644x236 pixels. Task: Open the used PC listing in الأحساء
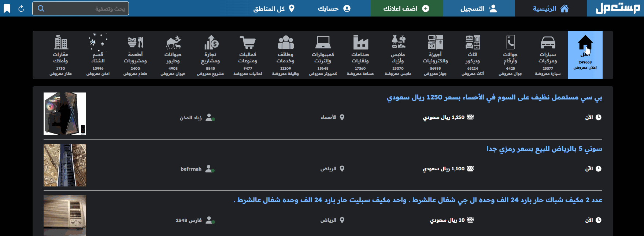[494, 97]
